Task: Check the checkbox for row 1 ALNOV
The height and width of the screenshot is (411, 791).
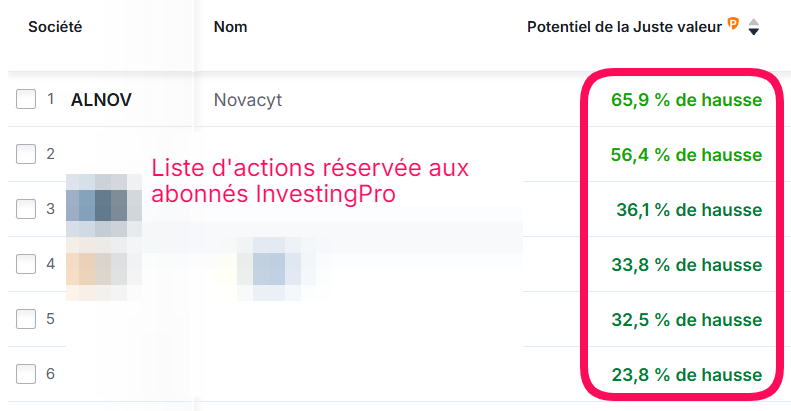Action: 26,99
